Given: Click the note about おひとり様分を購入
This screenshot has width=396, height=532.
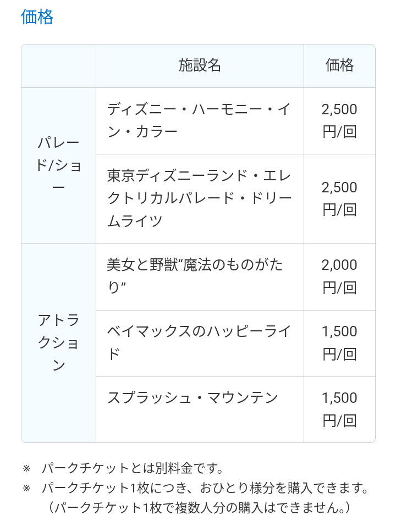Looking at the screenshot, I should [205, 488].
